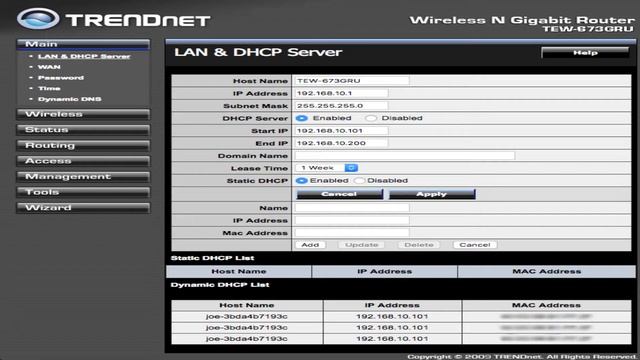This screenshot has height=360, width=640.
Task: Click Add static DHCP entry button
Action: pos(310,245)
